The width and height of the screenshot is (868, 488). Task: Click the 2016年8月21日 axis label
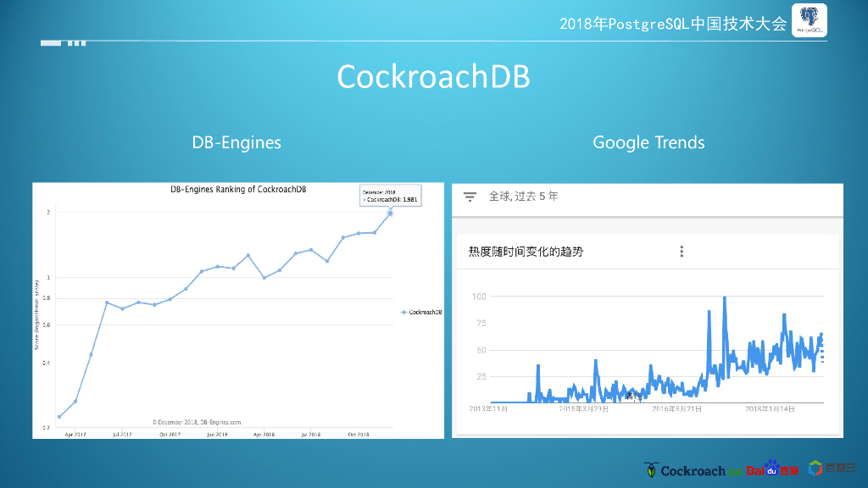click(x=677, y=409)
